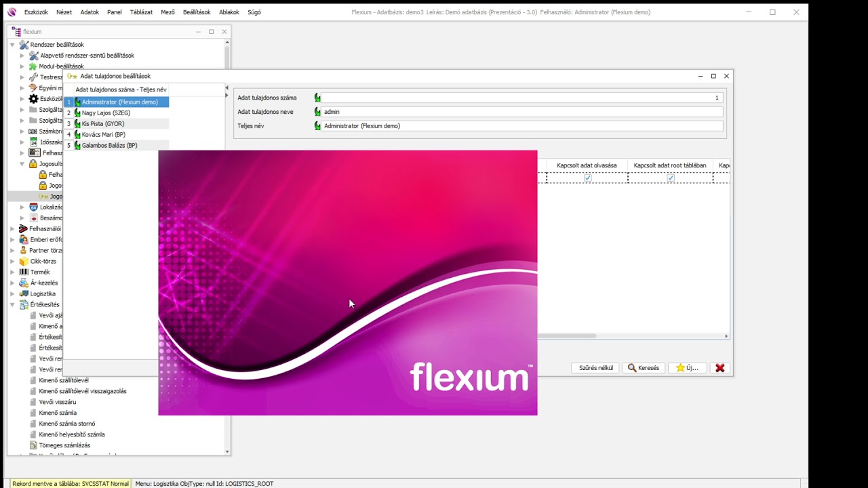
Task: Select the Administrator (Flexium demo) row
Action: [116, 102]
